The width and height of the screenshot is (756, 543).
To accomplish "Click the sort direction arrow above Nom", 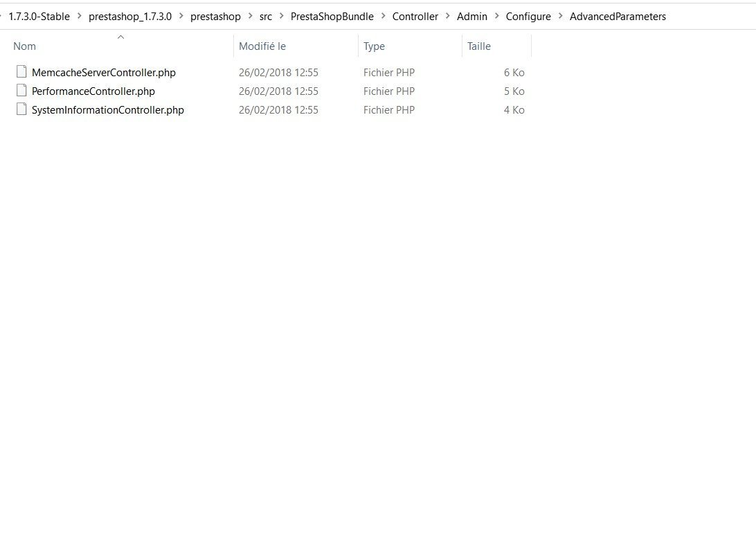I will [x=121, y=37].
